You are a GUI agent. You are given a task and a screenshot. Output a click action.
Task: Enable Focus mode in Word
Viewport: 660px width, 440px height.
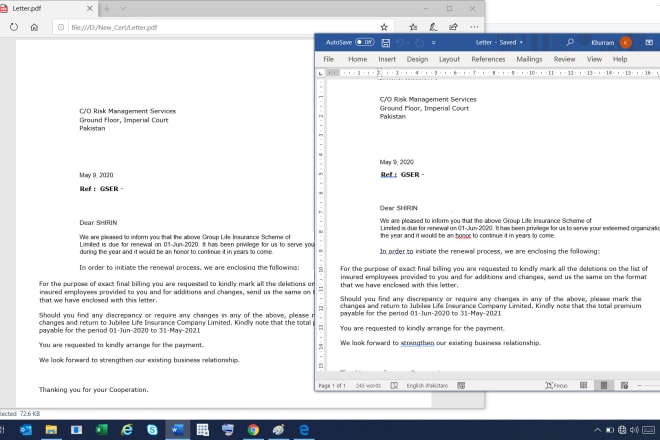(556, 386)
